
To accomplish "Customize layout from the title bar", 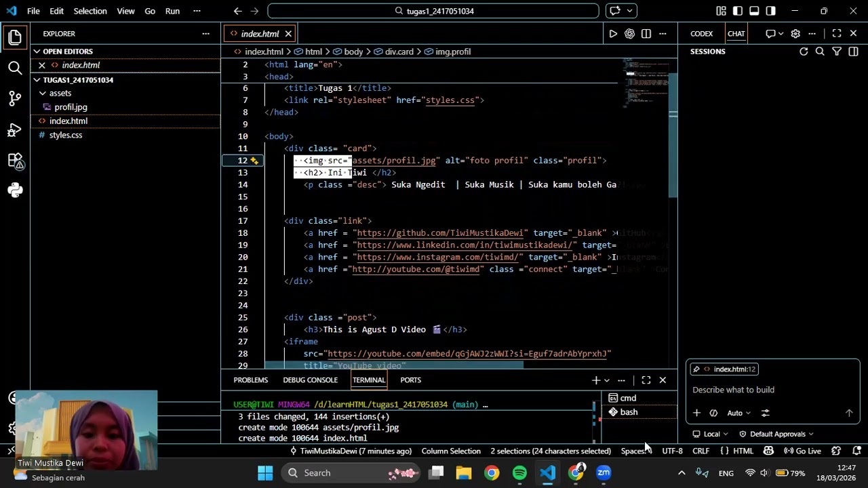I will coord(721,11).
